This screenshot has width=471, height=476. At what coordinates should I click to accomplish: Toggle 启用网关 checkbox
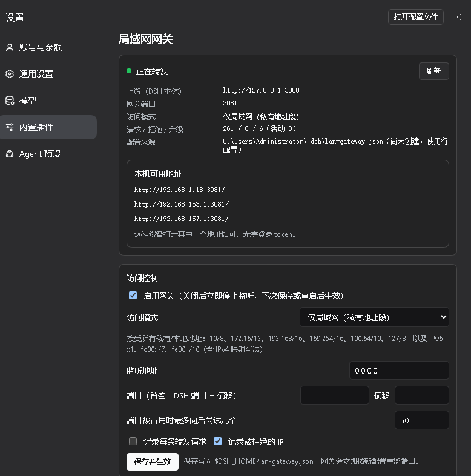133,296
